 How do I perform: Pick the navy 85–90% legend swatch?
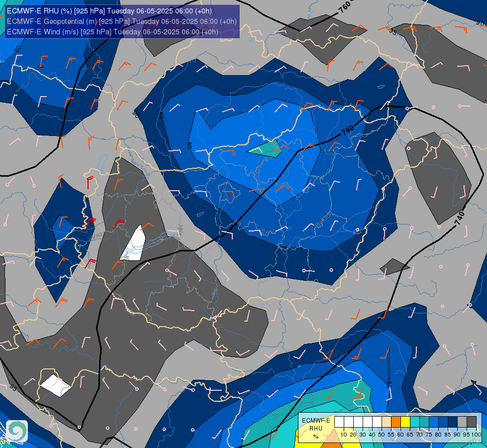pos(453,422)
